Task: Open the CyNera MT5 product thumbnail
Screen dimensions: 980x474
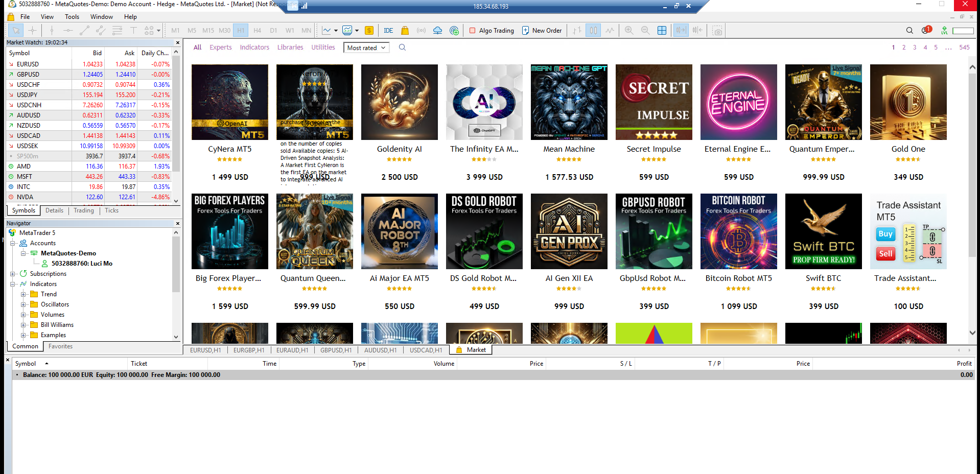Action: 230,102
